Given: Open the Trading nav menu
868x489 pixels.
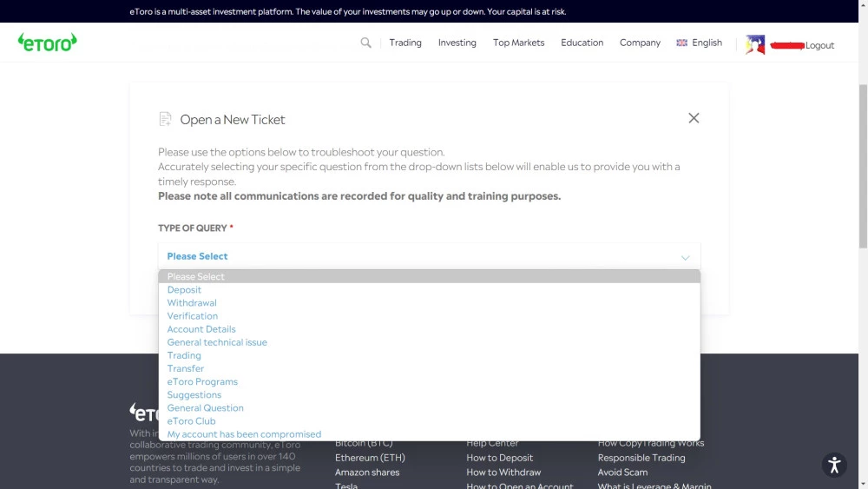Looking at the screenshot, I should pos(405,43).
